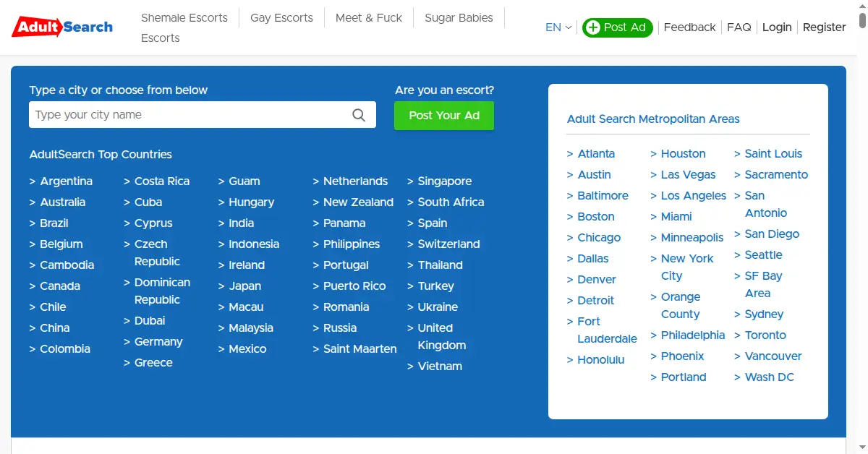Click the Puerto Rico link
The height and width of the screenshot is (454, 868).
coord(354,286)
